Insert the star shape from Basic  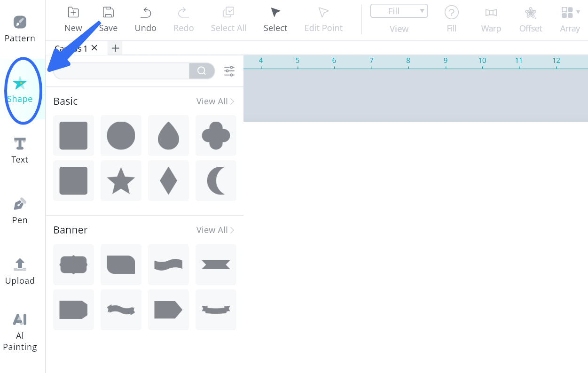pyautogui.click(x=121, y=181)
